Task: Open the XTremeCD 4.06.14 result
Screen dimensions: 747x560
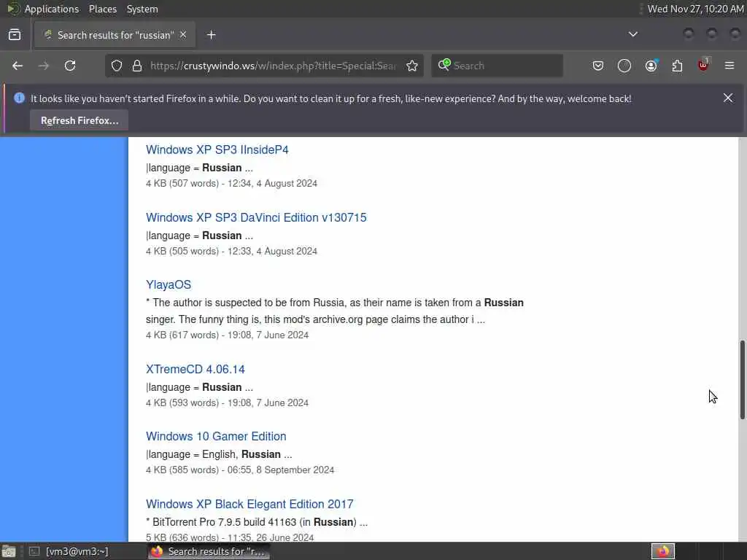Action: 196,369
